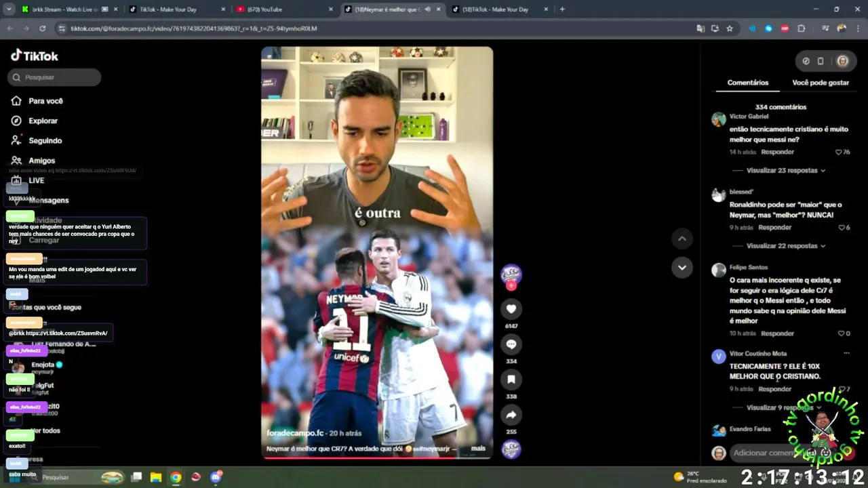The height and width of the screenshot is (488, 868).
Task: Open the foradecampo.fc creator avatar beside video
Action: click(x=511, y=274)
